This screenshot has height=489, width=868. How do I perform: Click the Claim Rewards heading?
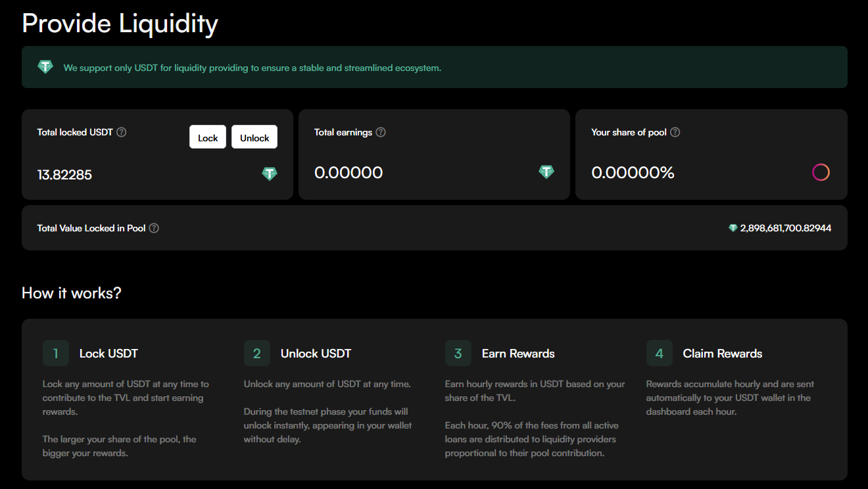[723, 354]
